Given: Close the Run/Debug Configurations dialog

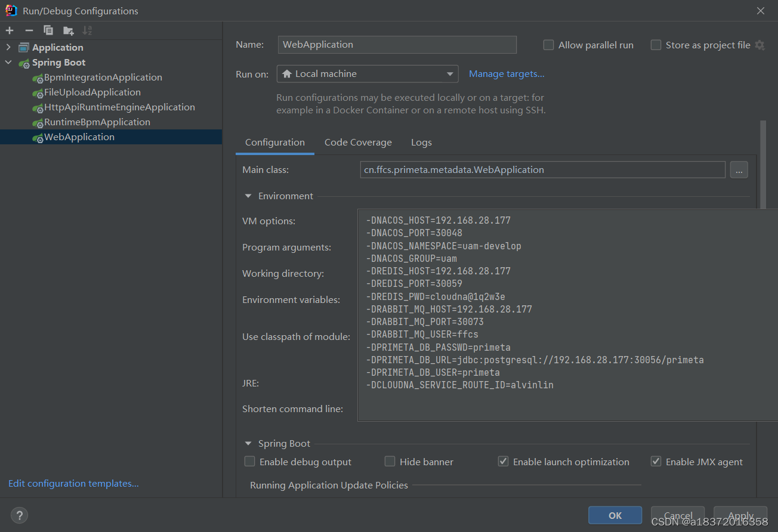Looking at the screenshot, I should pos(761,11).
